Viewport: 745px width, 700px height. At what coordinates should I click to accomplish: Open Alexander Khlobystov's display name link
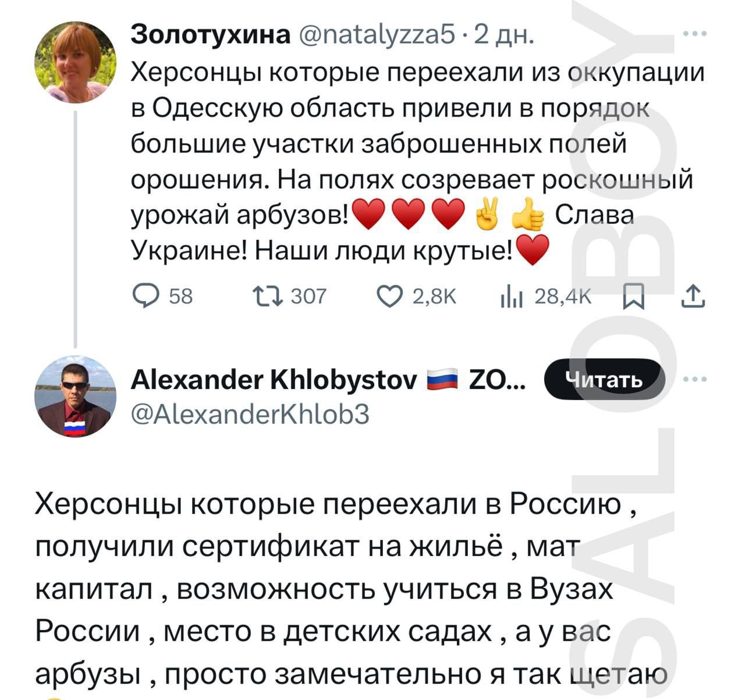pos(274,380)
